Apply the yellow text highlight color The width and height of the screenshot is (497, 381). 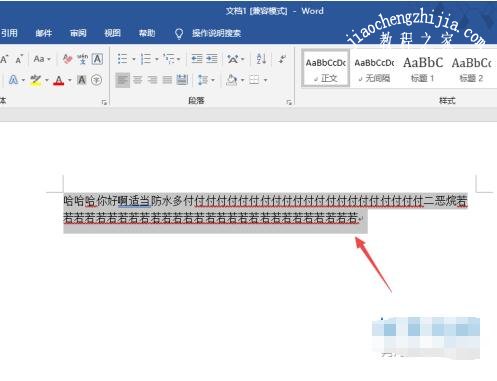pyautogui.click(x=36, y=80)
